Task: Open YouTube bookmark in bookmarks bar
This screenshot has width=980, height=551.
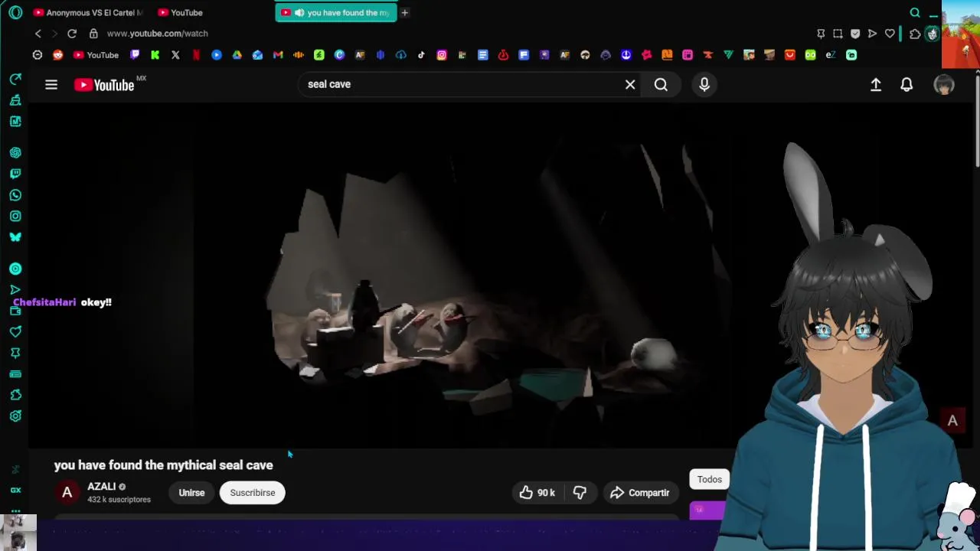Action: [x=96, y=55]
